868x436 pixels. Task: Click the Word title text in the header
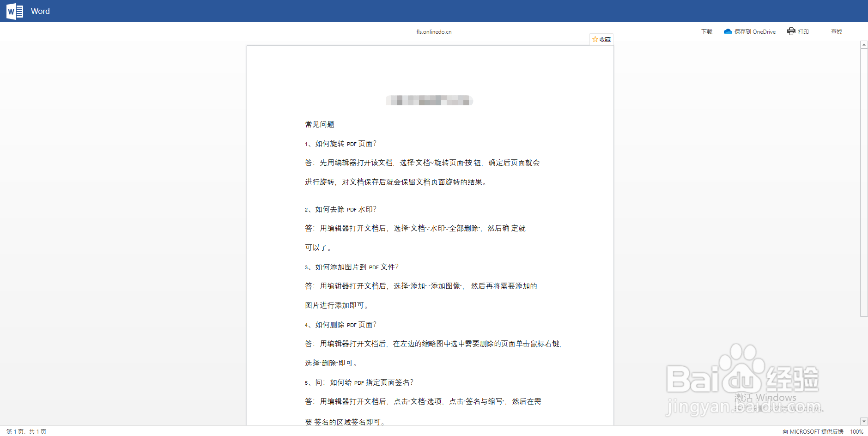(x=40, y=11)
